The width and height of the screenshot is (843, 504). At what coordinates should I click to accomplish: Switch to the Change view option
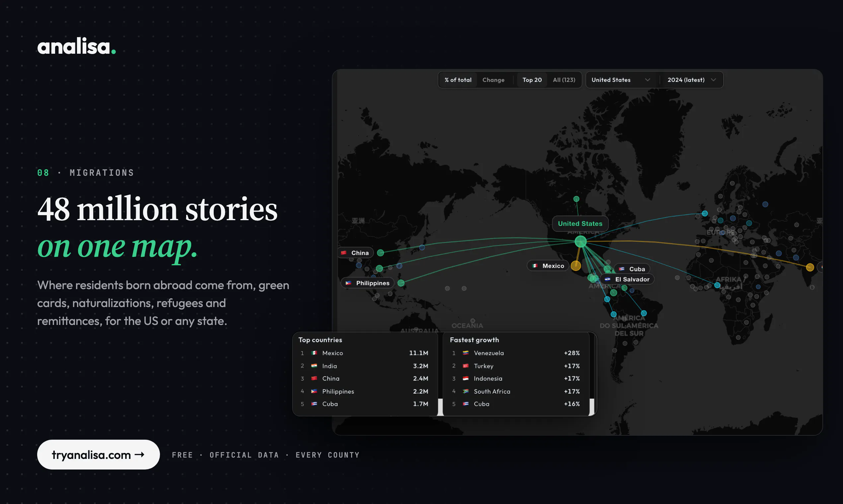point(493,80)
